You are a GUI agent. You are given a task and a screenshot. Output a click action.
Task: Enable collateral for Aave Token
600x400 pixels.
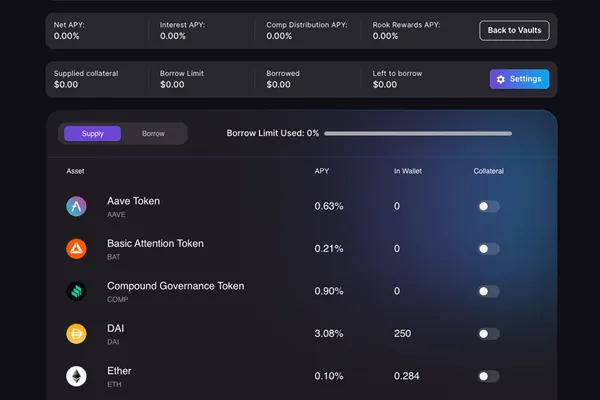(x=489, y=206)
